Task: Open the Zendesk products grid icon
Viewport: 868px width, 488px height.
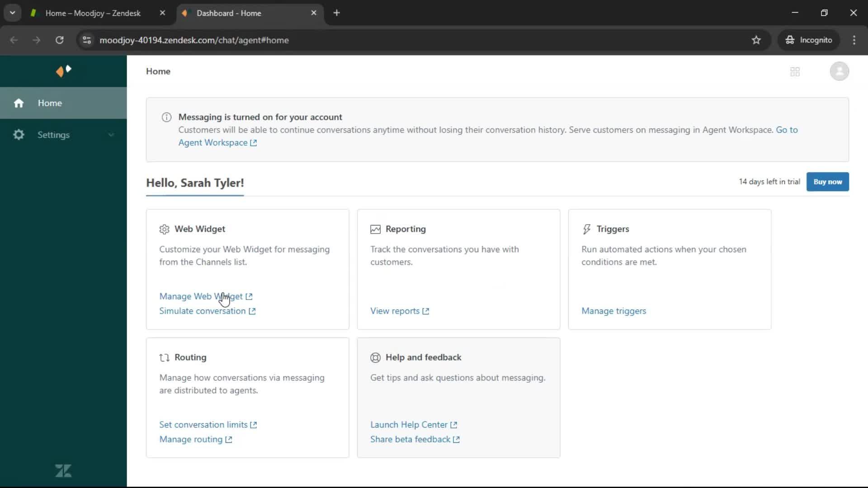Action: point(795,71)
